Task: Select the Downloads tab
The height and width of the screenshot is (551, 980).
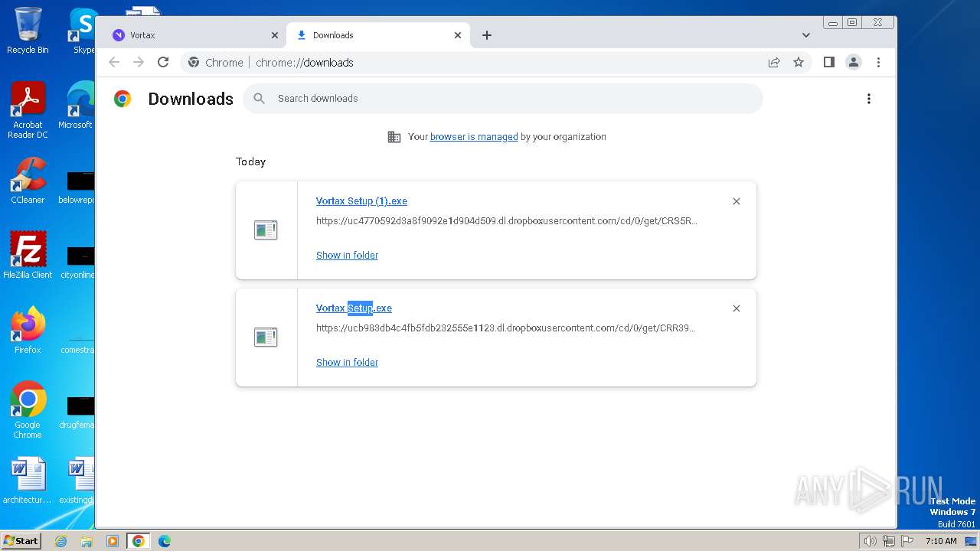Action: 379,35
